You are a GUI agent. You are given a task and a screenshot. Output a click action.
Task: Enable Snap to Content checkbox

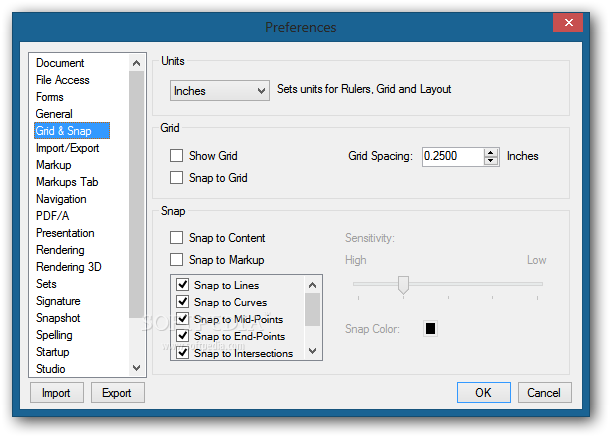(177, 238)
